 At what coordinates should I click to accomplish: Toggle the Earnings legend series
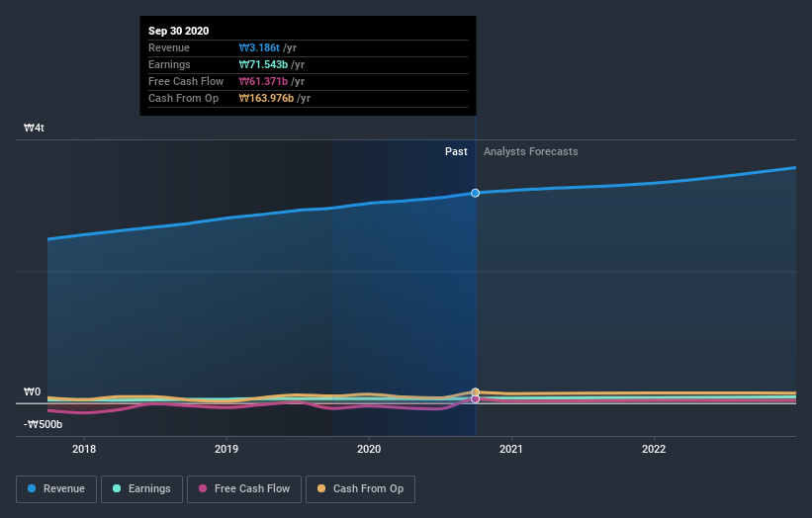click(x=141, y=489)
